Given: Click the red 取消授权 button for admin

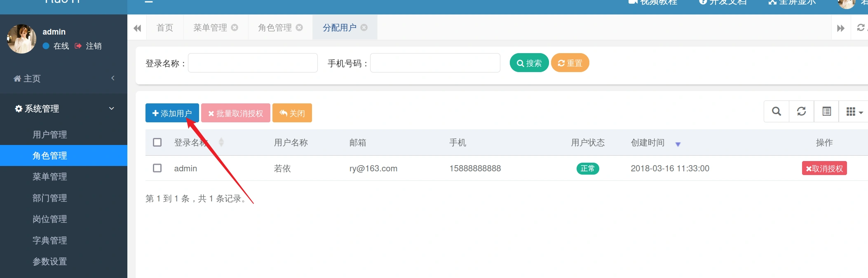Looking at the screenshot, I should click(824, 168).
